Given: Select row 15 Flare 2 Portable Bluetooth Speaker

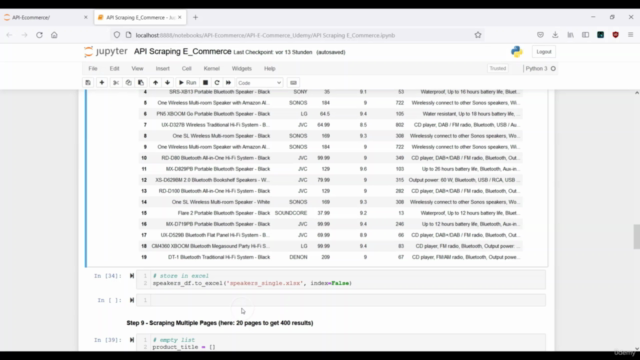Looking at the screenshot, I should [331, 213].
